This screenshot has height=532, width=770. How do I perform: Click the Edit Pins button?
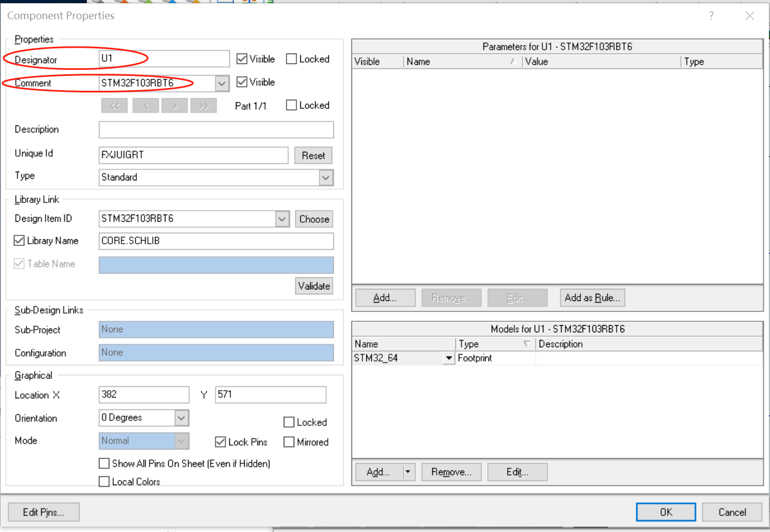tap(43, 512)
